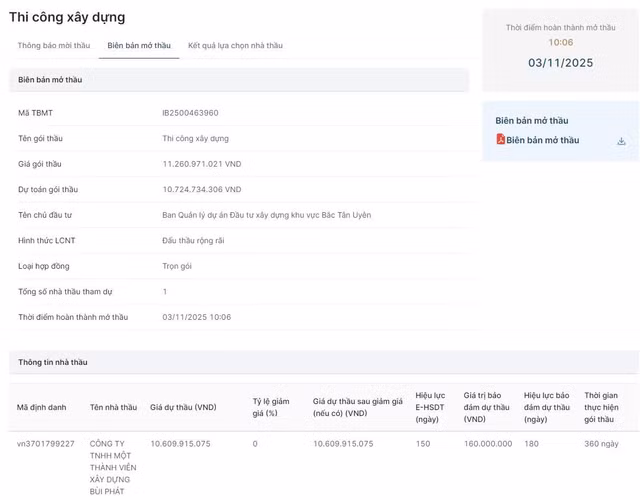Viewport: 640px width, 500px height.
Task: Open the Biên bản mở thầu PDF link
Action: coord(542,140)
